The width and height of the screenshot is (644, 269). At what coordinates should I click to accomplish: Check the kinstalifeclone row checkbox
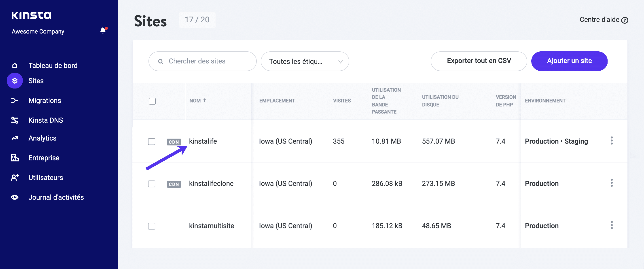click(x=152, y=184)
